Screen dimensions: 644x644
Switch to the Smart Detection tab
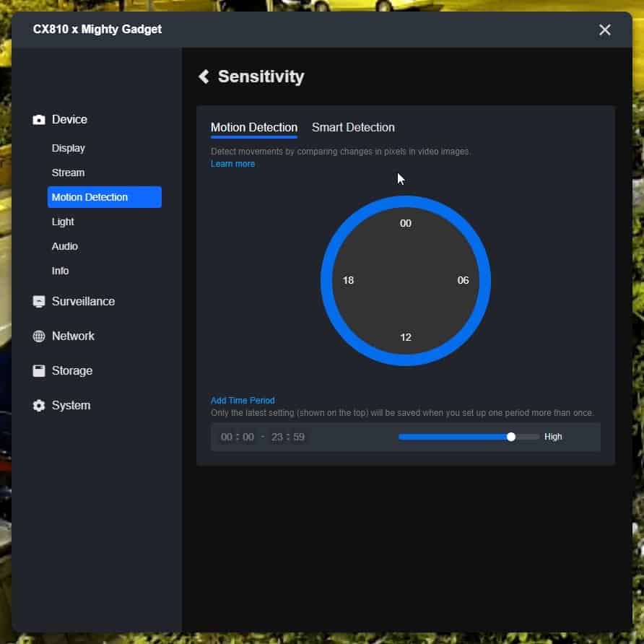[353, 128]
